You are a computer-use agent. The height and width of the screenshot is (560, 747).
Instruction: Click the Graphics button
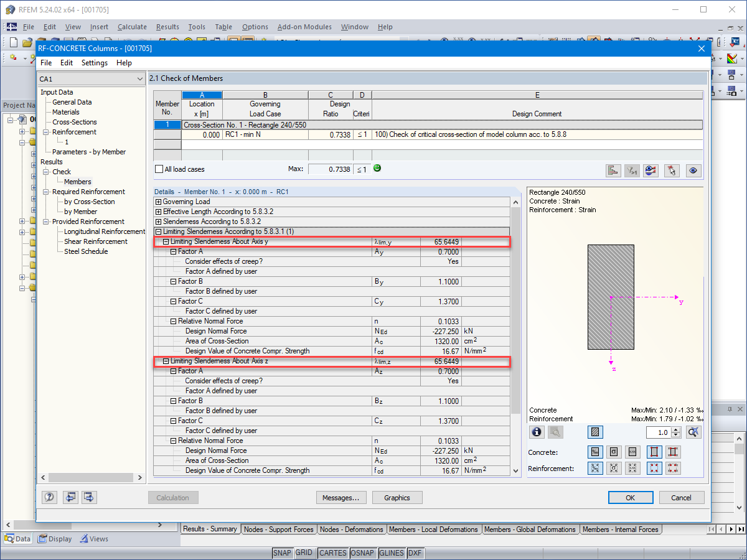click(397, 498)
